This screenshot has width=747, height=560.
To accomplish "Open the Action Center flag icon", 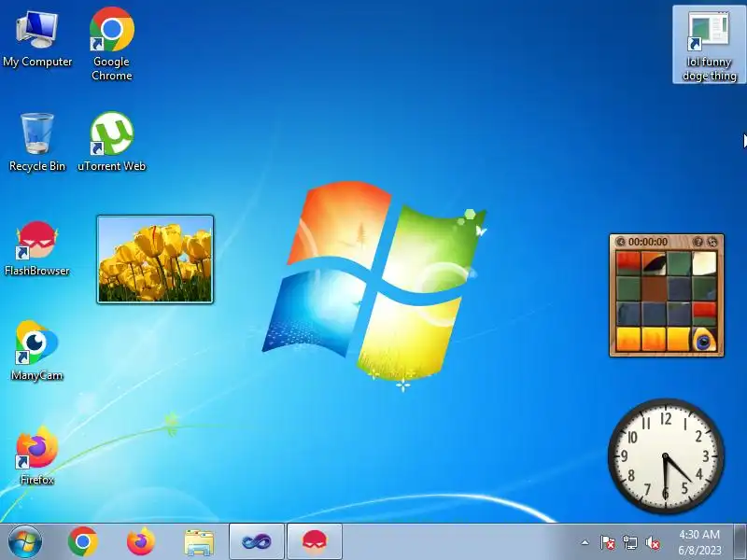I will (x=608, y=542).
